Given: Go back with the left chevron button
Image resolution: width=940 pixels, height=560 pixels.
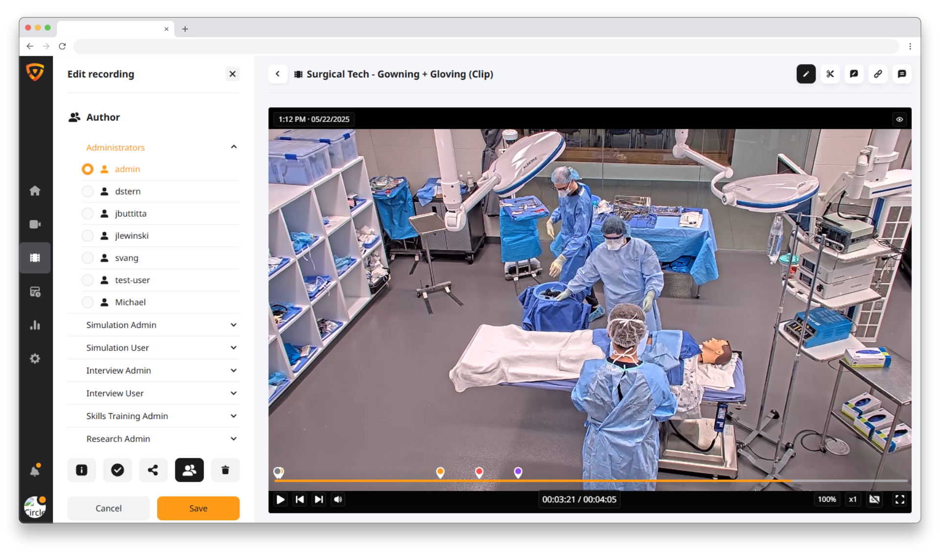Looking at the screenshot, I should point(278,74).
